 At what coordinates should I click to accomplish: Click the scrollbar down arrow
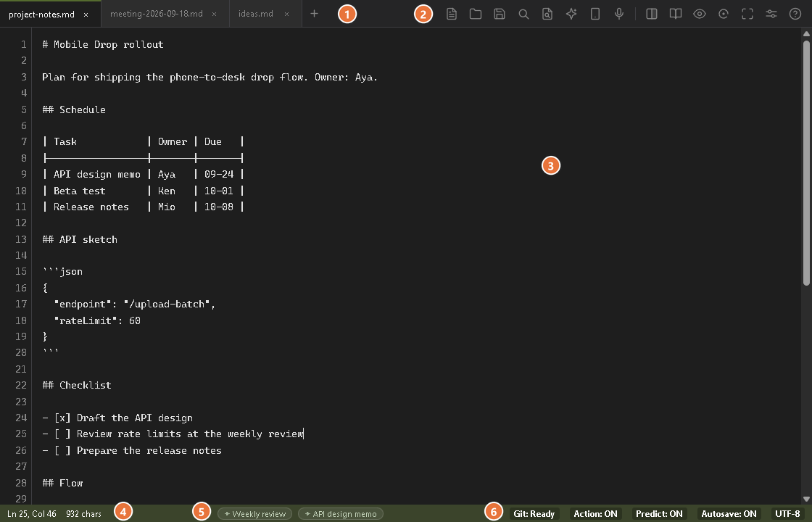[x=806, y=500]
